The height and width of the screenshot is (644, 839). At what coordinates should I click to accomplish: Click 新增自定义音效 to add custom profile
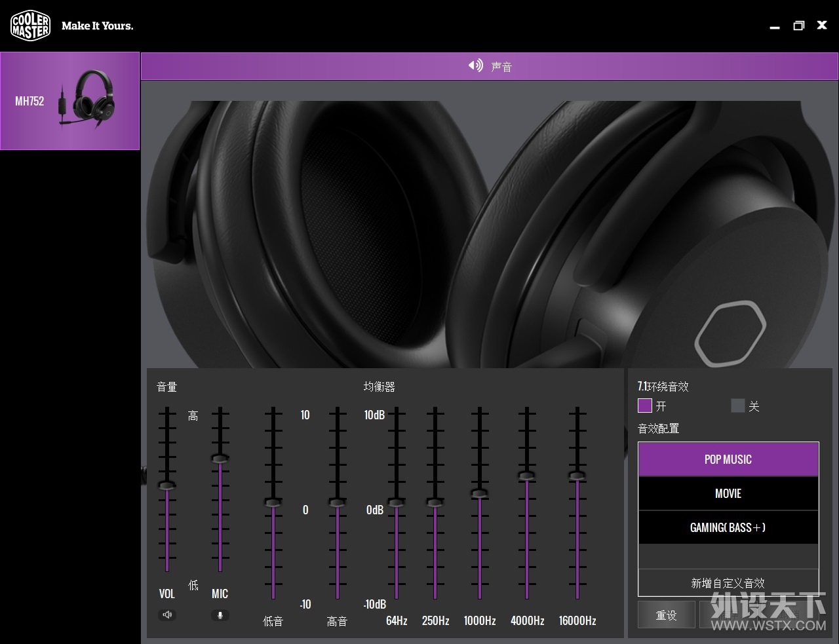point(728,582)
